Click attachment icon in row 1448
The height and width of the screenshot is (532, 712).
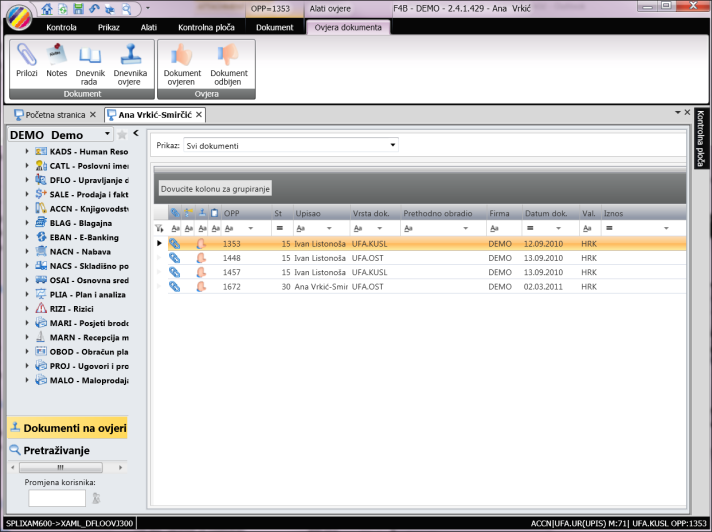(174, 257)
